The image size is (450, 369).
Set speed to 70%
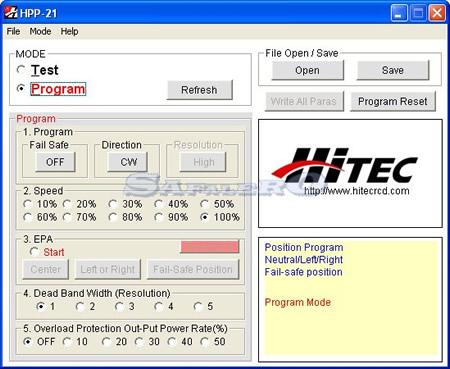click(67, 217)
